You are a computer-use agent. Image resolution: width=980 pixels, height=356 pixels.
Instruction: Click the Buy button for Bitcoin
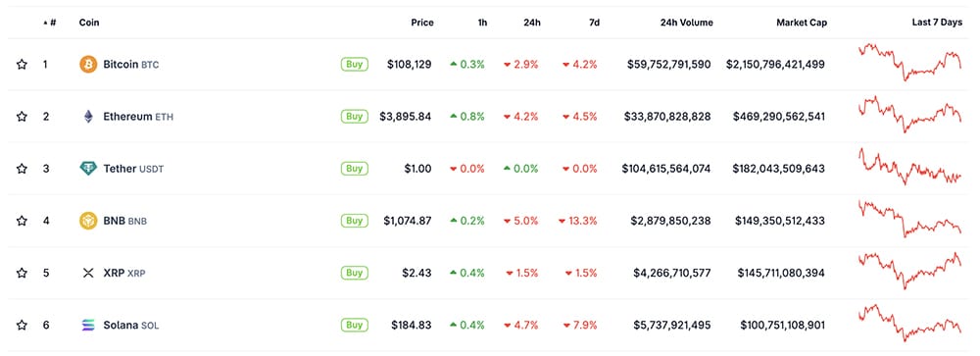355,64
